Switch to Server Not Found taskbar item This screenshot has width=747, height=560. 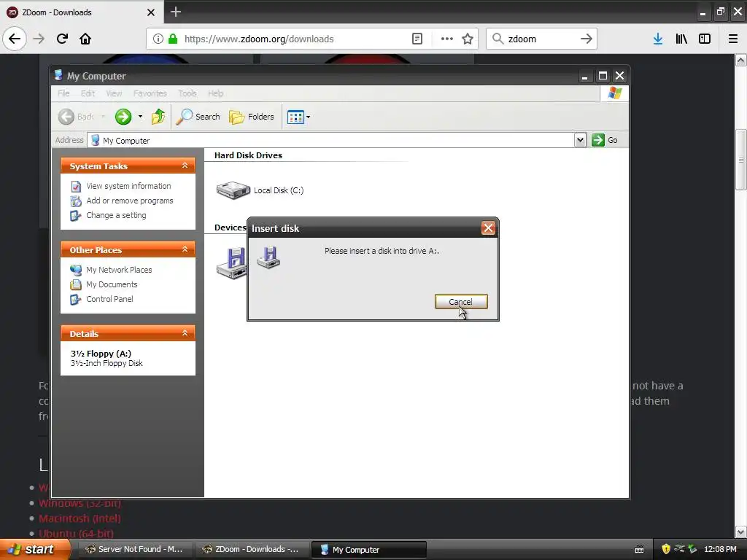[x=134, y=550]
